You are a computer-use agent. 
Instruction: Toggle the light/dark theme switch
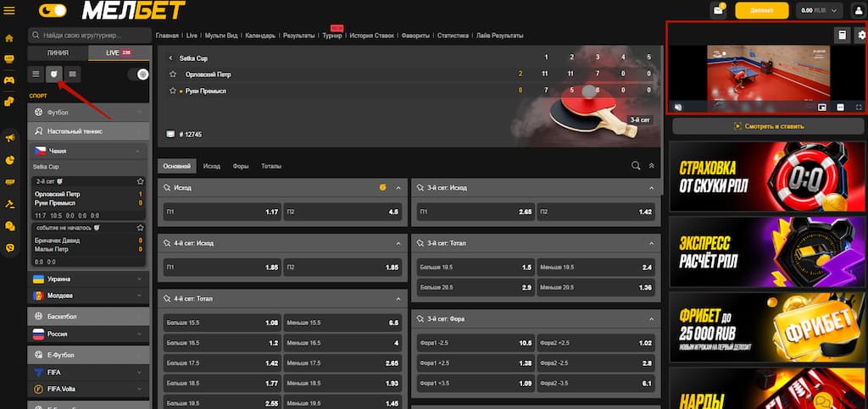(x=53, y=10)
